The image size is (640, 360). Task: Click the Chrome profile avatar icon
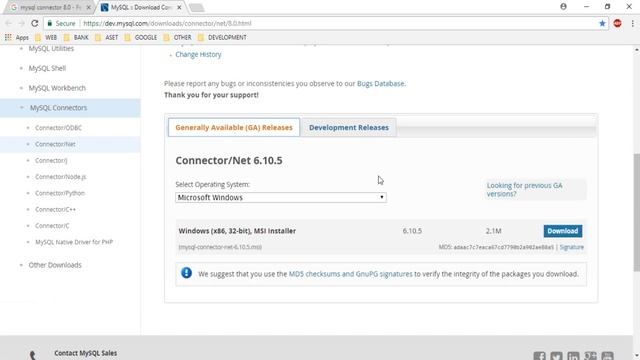tap(563, 7)
